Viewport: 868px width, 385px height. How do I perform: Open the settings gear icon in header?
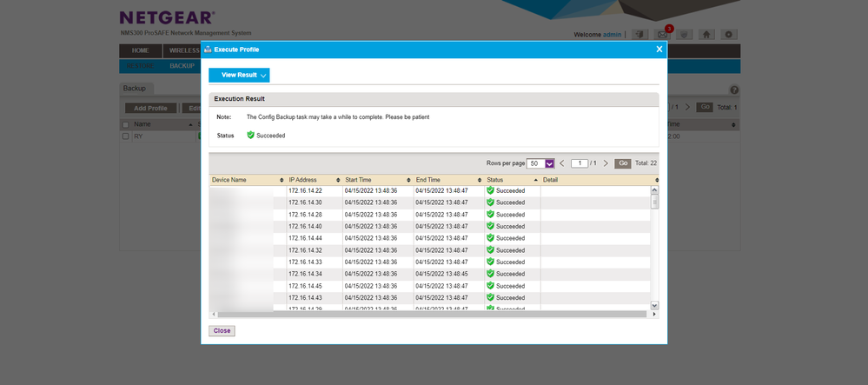(729, 35)
